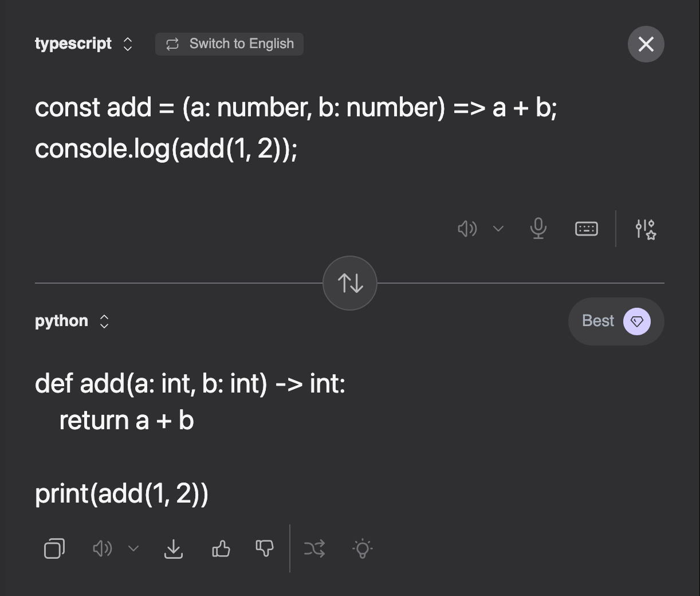Swap source and target languages
Image resolution: width=700 pixels, height=596 pixels.
[349, 283]
